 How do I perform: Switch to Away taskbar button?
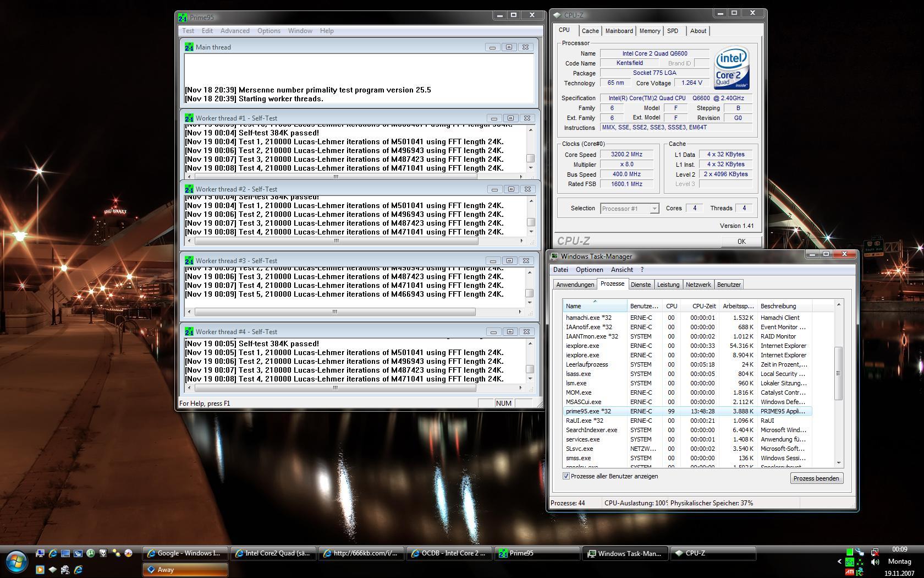coord(185,570)
